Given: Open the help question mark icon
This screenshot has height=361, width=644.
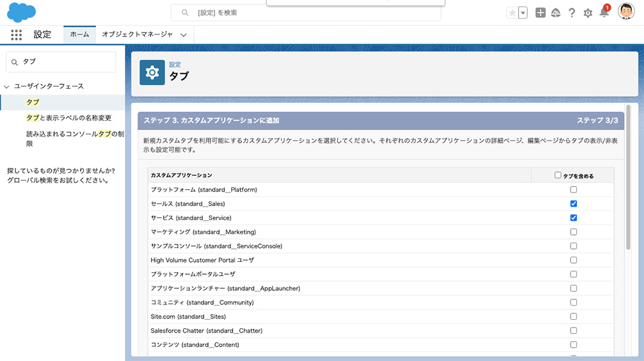Looking at the screenshot, I should pyautogui.click(x=572, y=13).
